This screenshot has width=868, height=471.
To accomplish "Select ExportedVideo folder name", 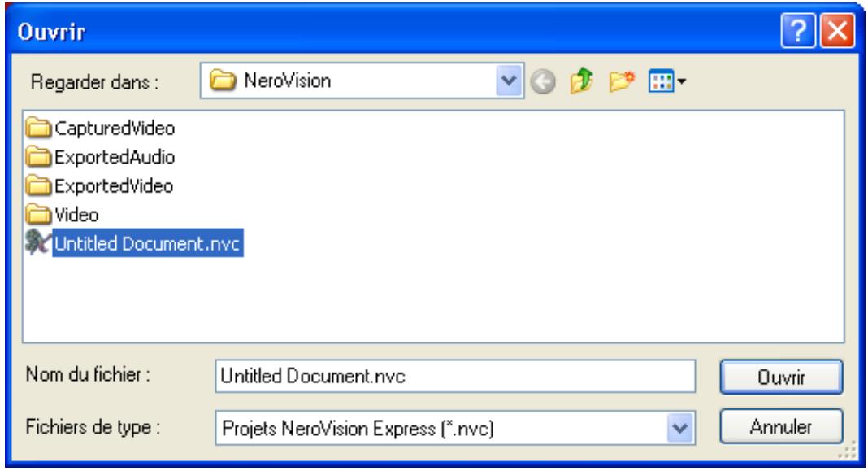I will pos(114,186).
